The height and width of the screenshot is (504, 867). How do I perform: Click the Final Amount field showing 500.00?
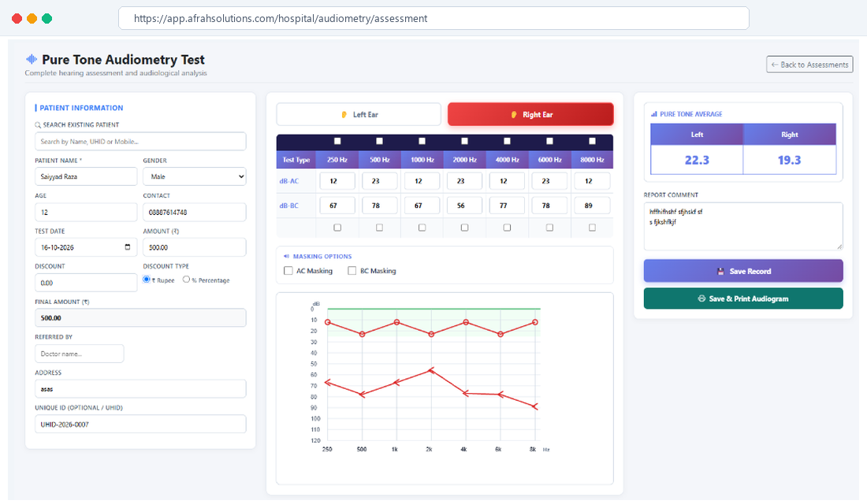click(140, 318)
